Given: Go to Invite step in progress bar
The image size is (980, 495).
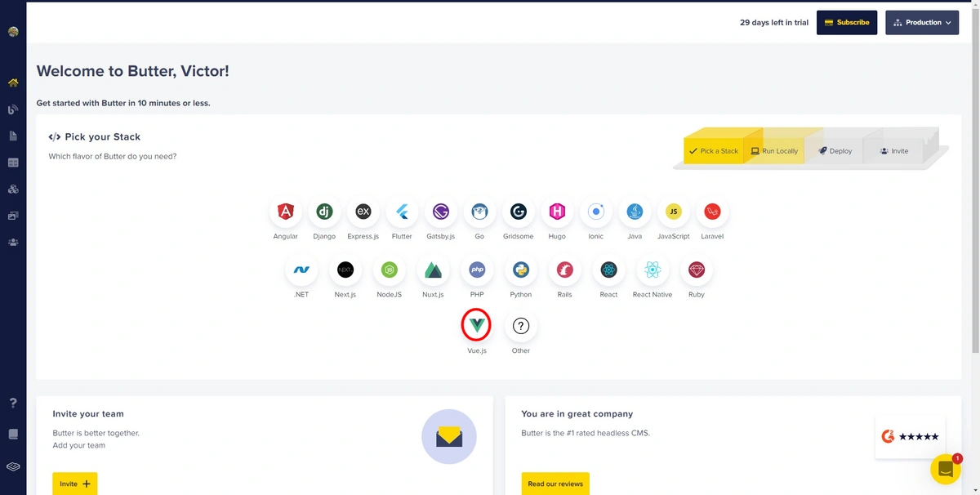Looking at the screenshot, I should coord(894,151).
